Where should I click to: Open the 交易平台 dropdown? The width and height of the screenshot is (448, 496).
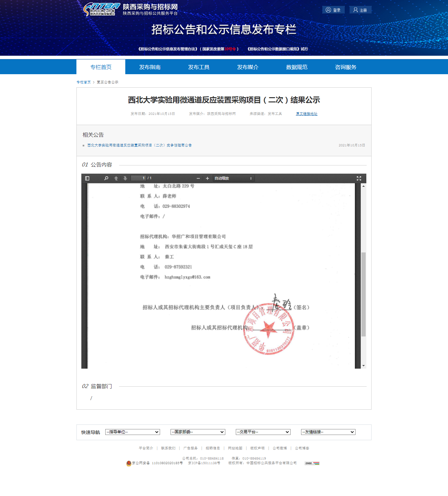coord(263,432)
